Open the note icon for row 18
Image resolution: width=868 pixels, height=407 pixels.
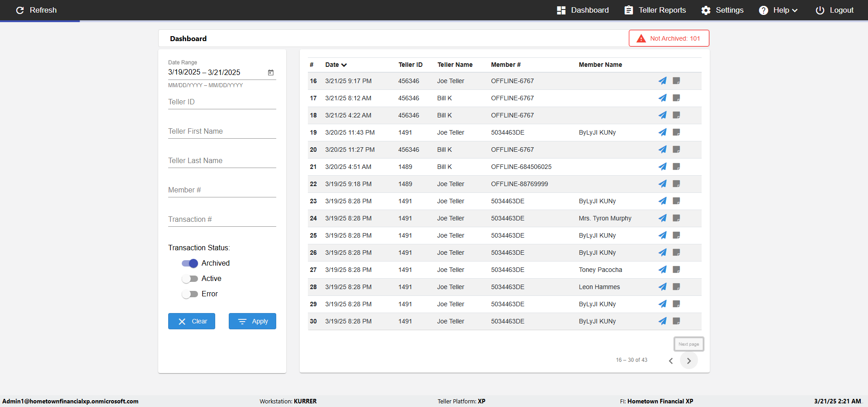click(676, 115)
